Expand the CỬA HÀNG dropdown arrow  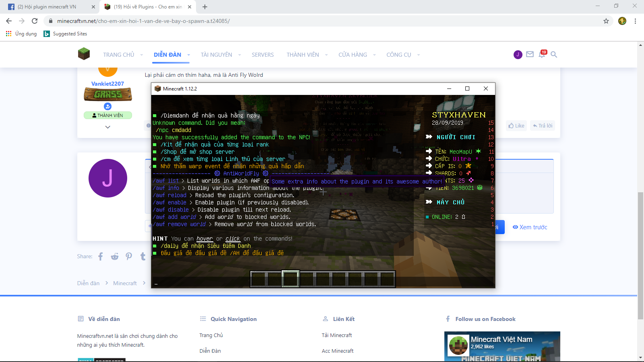374,55
